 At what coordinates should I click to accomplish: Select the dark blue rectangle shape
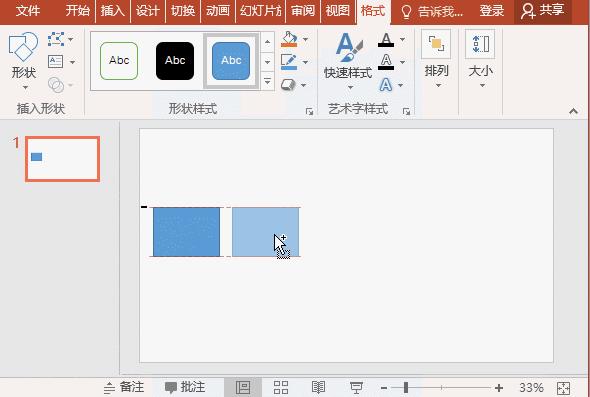click(186, 232)
